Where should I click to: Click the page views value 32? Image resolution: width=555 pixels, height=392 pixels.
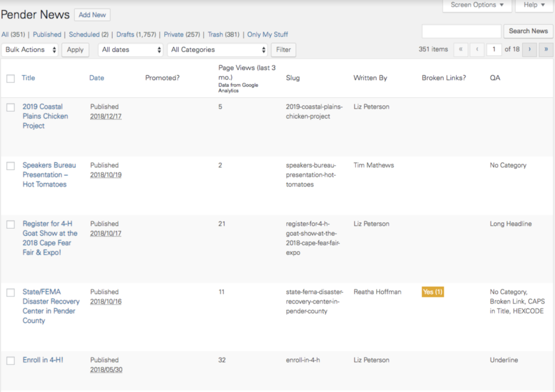(222, 360)
